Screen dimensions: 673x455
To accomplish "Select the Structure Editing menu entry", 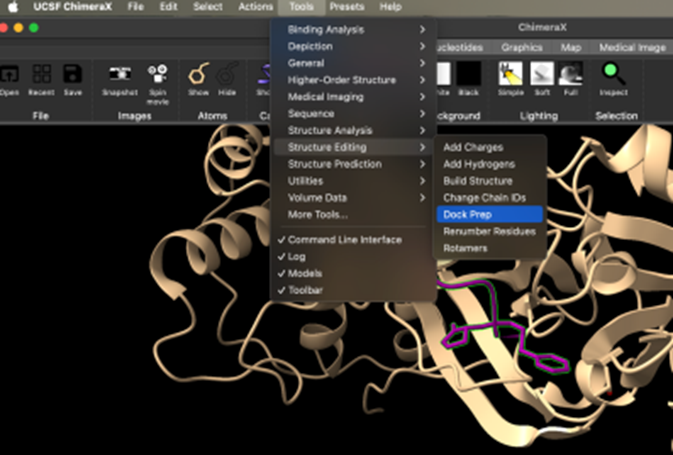I will point(354,147).
